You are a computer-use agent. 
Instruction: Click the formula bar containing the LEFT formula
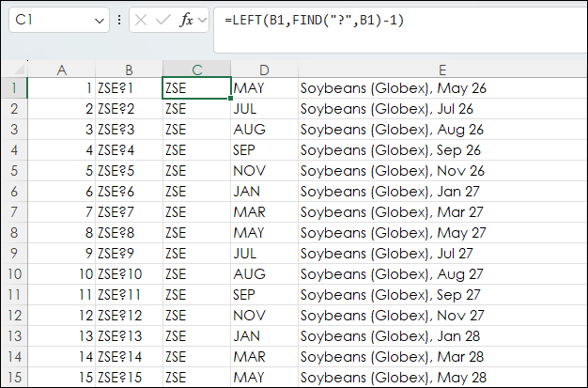click(395, 20)
